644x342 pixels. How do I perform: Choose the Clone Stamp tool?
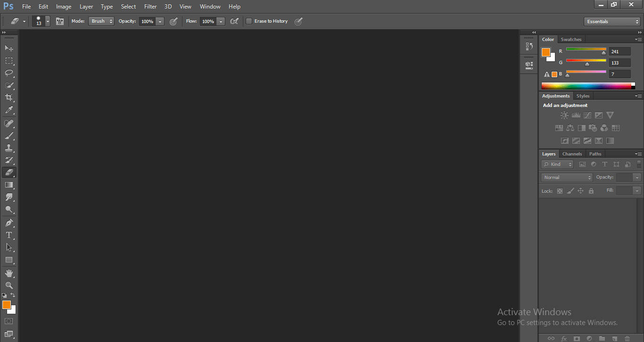coord(9,147)
